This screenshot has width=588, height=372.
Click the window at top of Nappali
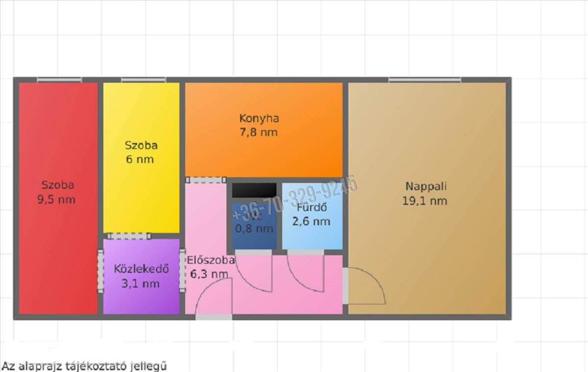[424, 80]
